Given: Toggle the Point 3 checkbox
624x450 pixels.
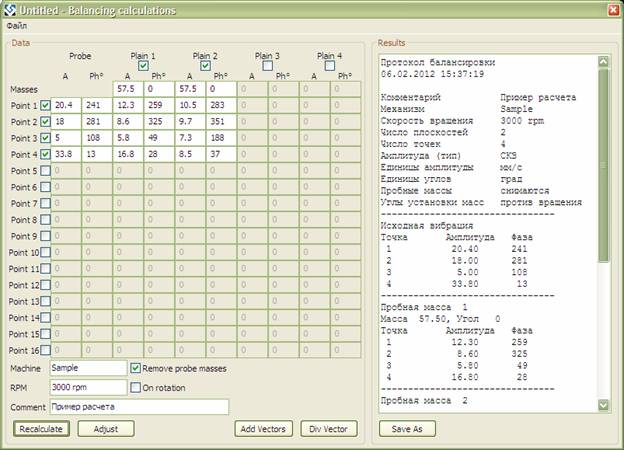Looking at the screenshot, I should (45, 138).
